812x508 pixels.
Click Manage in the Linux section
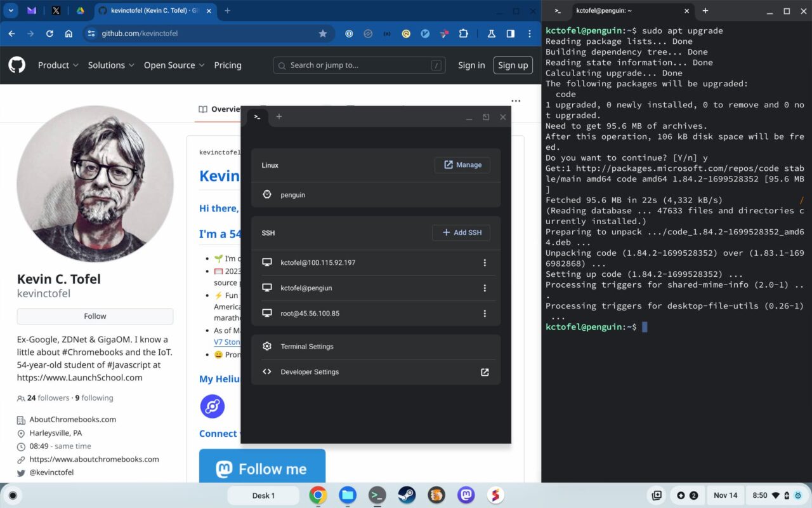pyautogui.click(x=462, y=165)
